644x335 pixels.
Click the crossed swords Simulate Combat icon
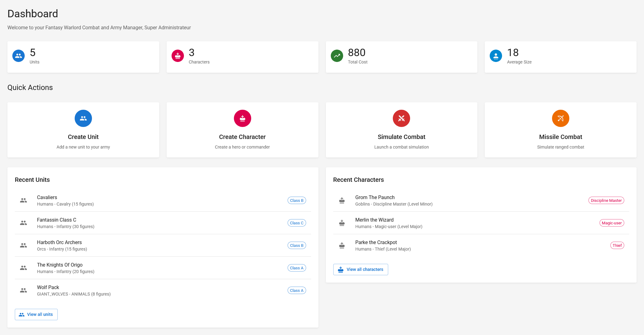pyautogui.click(x=401, y=118)
